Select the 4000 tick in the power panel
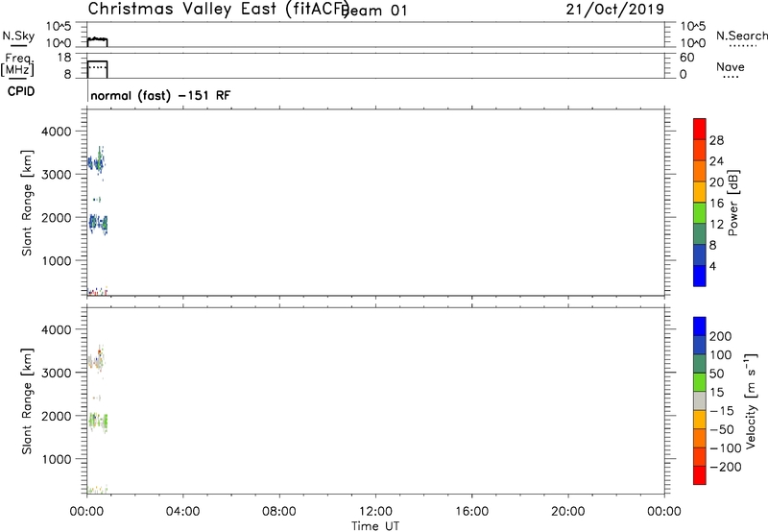 pyautogui.click(x=57, y=132)
